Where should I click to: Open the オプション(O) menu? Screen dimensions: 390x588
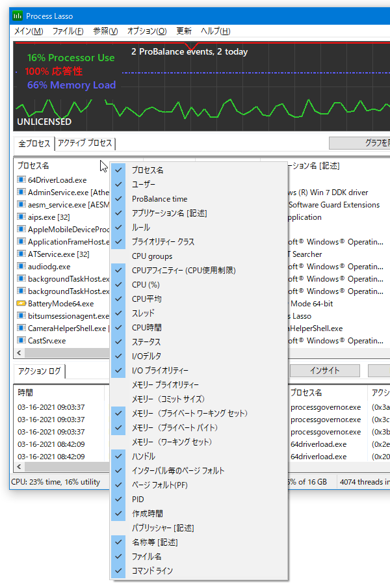click(x=146, y=31)
